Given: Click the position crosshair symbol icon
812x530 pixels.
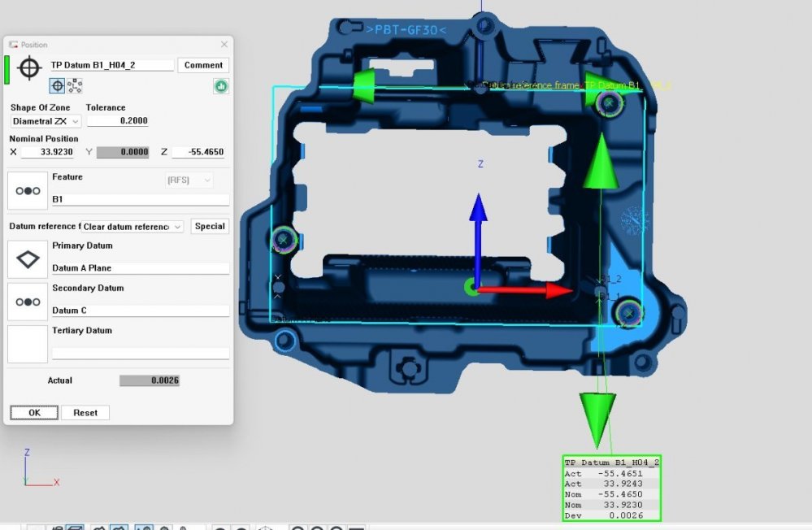Looking at the screenshot, I should [28, 67].
